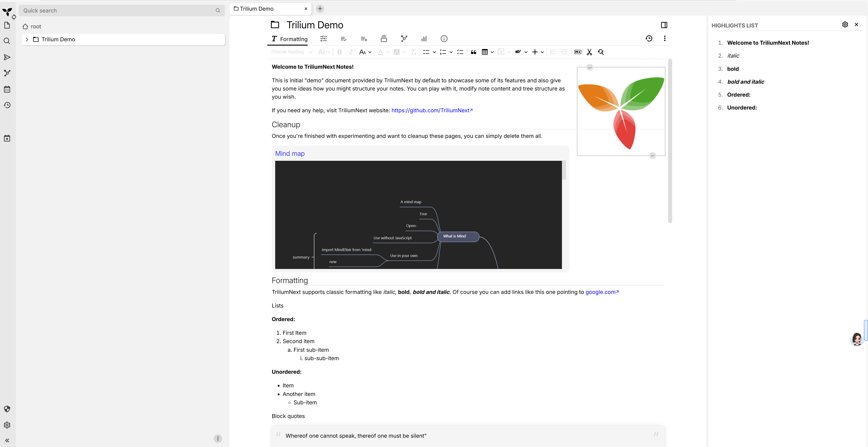Insert a table using table icon
This screenshot has width=868, height=447.
pos(485,52)
